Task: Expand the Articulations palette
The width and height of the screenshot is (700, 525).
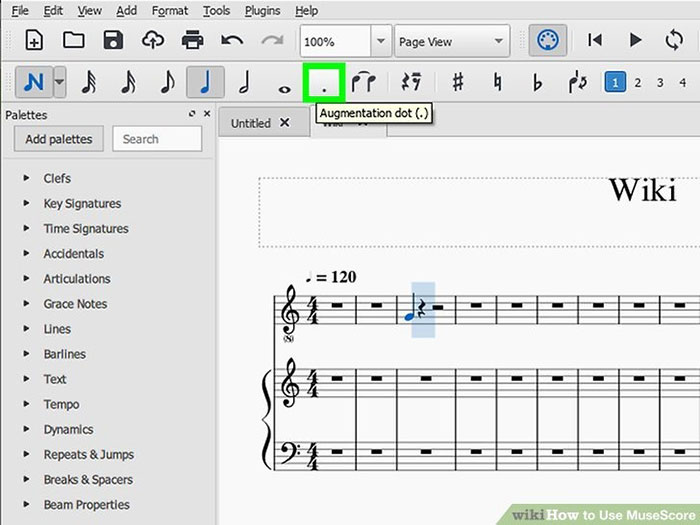Action: 77,279
